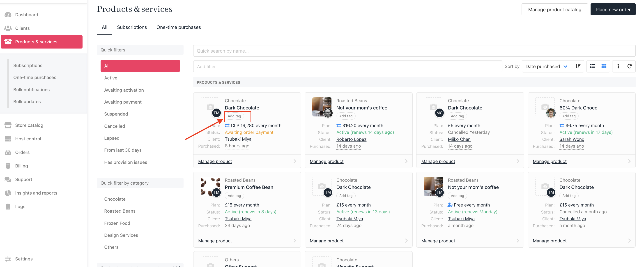Open client link Roberto Lopez
Image resolution: width=644 pixels, height=267 pixels.
point(351,139)
